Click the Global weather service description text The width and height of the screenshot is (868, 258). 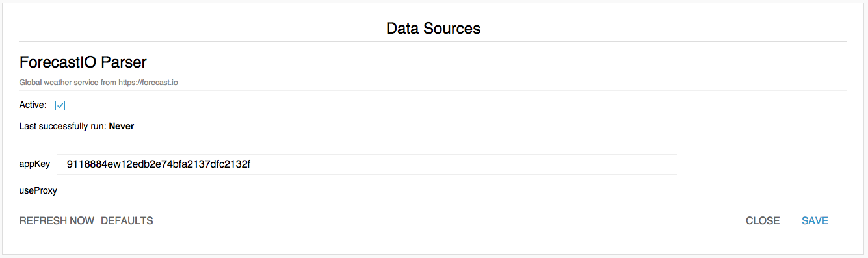(x=98, y=83)
